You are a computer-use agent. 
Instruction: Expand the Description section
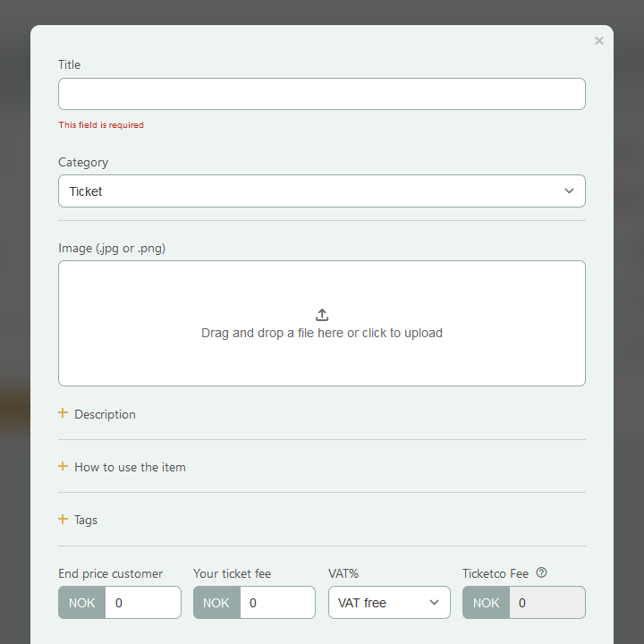(105, 414)
